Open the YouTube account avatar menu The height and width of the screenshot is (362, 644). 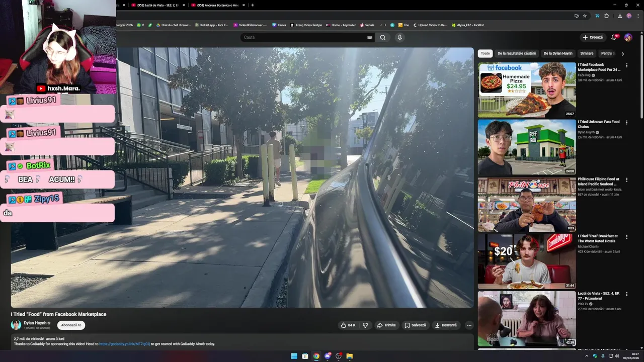coord(628,37)
